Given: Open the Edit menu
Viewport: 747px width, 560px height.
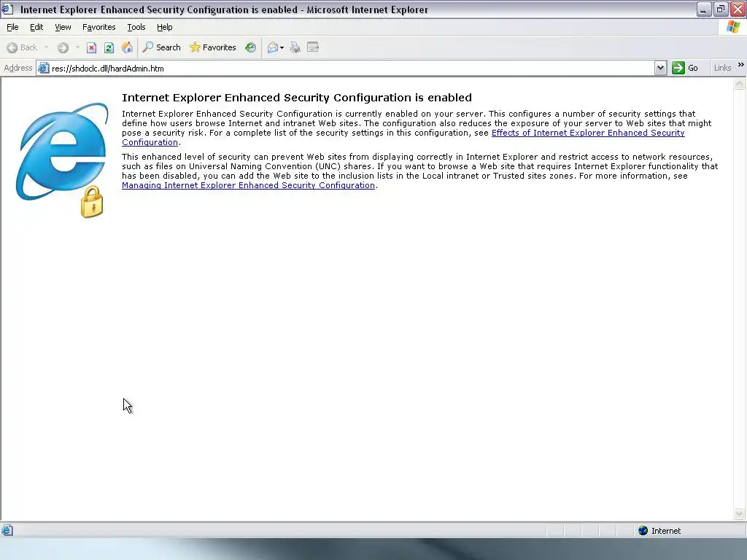Looking at the screenshot, I should pos(36,27).
